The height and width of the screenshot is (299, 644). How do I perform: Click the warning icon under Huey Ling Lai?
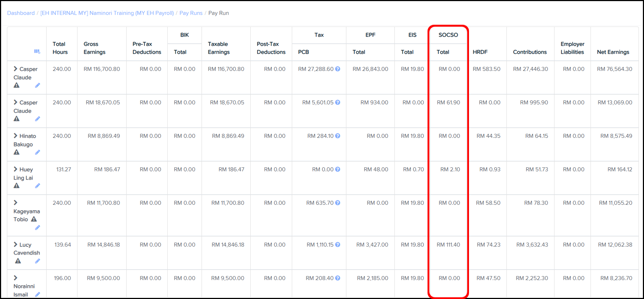pos(17,186)
